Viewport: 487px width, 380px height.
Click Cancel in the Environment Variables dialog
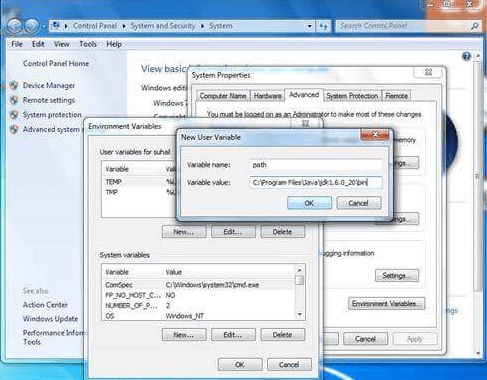tap(289, 365)
